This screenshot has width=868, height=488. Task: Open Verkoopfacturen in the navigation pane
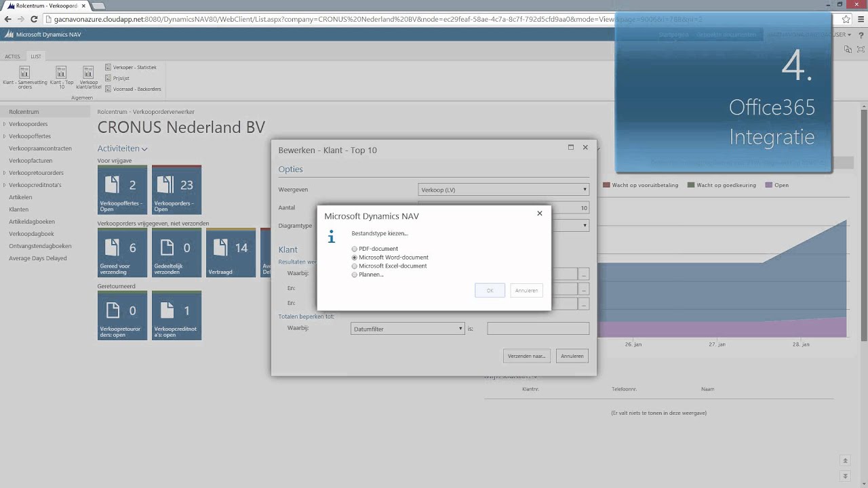click(31, 161)
